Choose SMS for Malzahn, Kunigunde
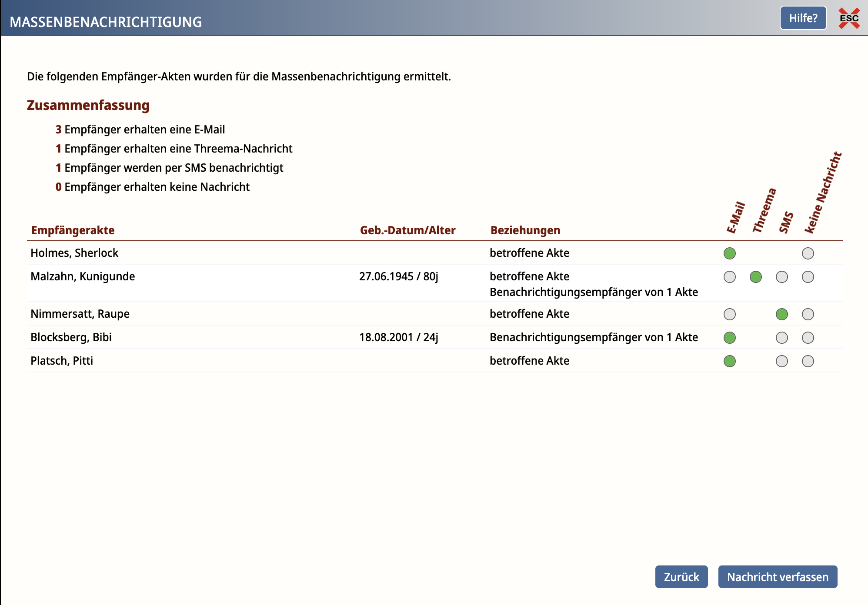This screenshot has width=868, height=605. 781,277
